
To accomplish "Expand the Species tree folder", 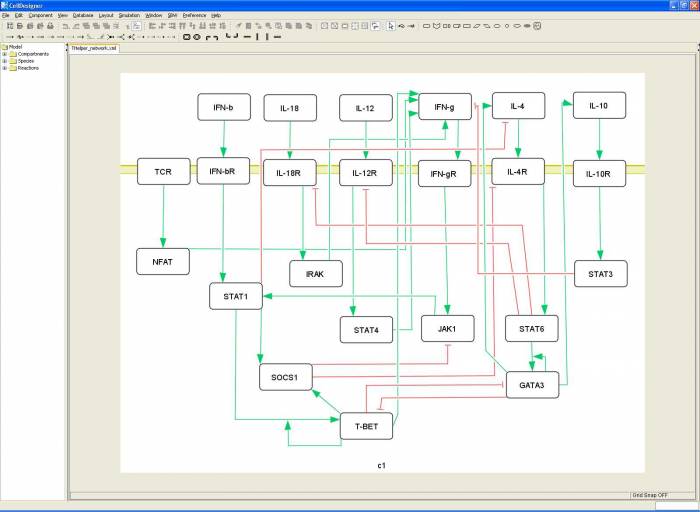I will coord(5,61).
